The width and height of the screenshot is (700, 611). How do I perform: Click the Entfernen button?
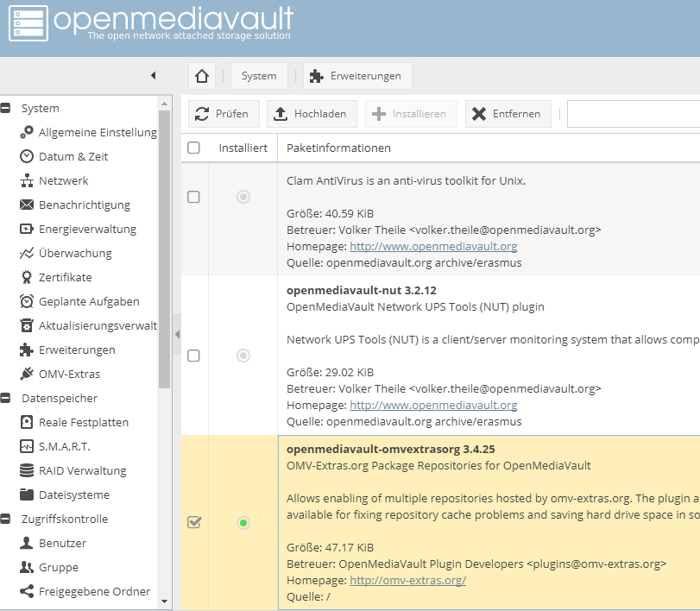pyautogui.click(x=508, y=114)
